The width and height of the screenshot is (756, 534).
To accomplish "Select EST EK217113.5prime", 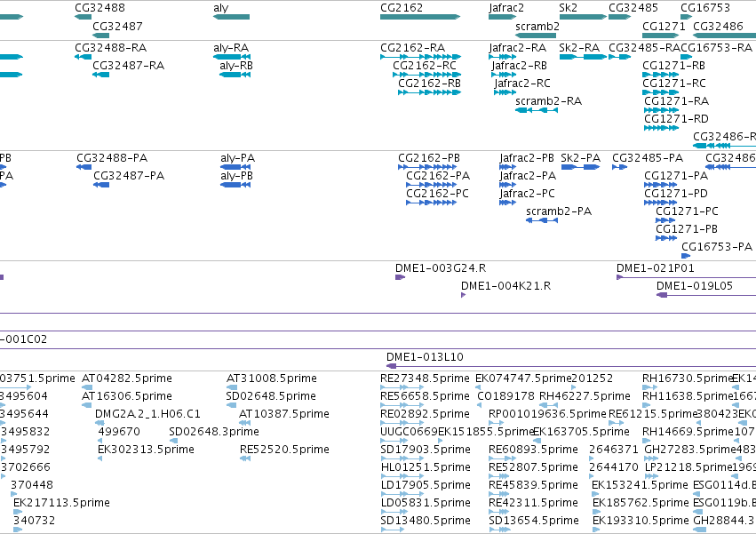I will point(18,512).
